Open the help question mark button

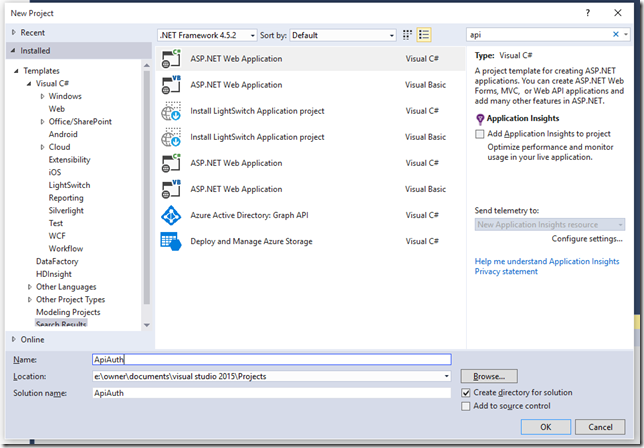tap(588, 13)
